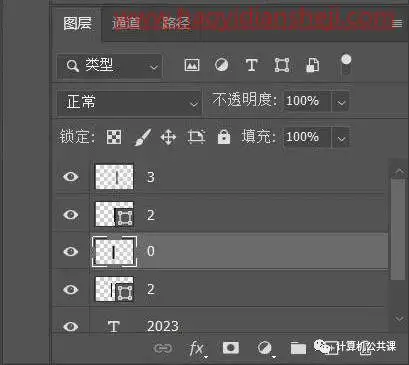Click layer 3's thumbnail
The width and height of the screenshot is (409, 365).
tap(115, 177)
